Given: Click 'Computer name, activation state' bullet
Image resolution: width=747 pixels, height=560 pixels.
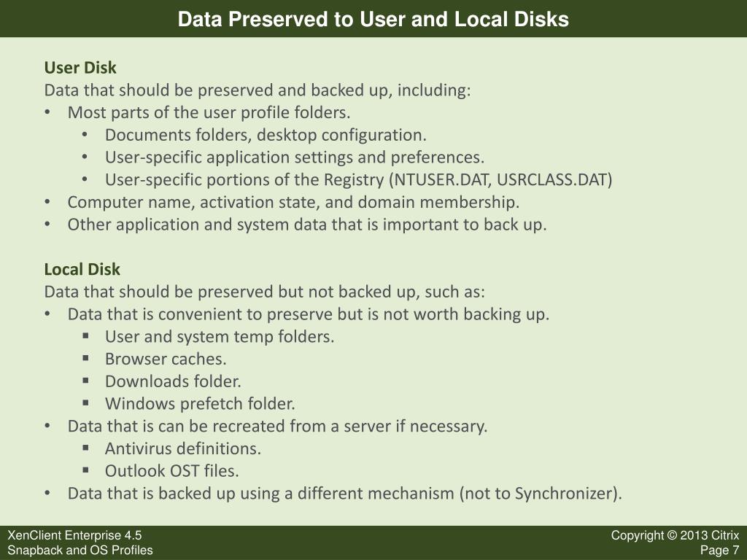Looking at the screenshot, I should [x=293, y=203].
